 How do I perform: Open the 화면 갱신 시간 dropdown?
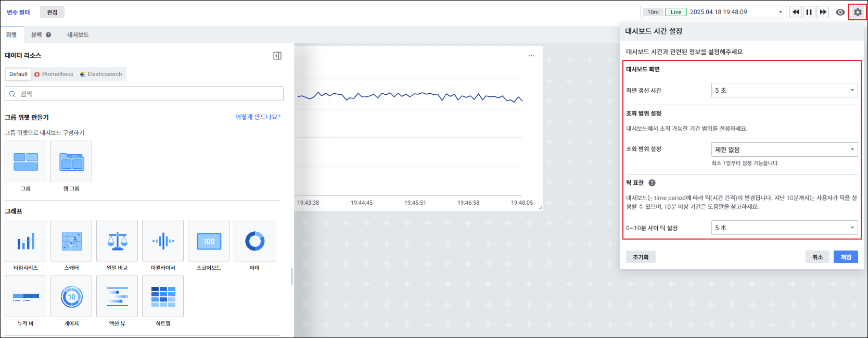(x=784, y=90)
